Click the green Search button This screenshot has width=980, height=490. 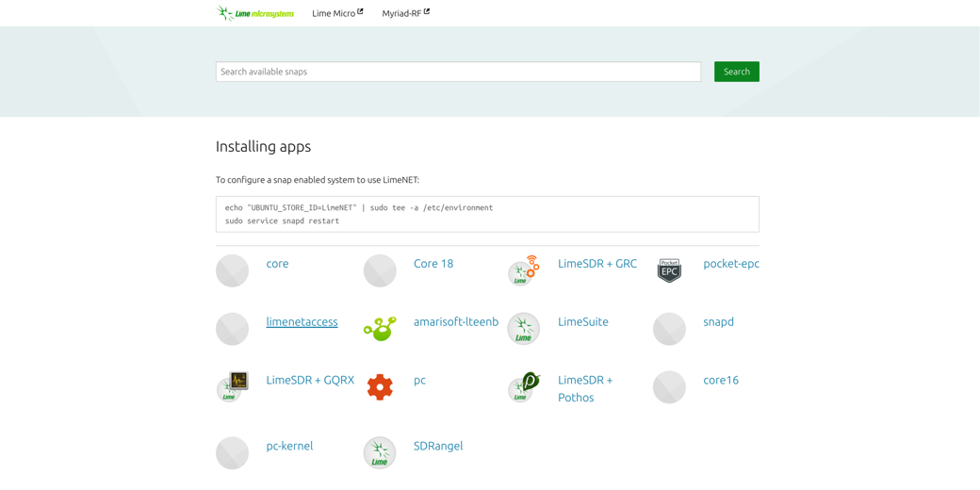click(737, 72)
